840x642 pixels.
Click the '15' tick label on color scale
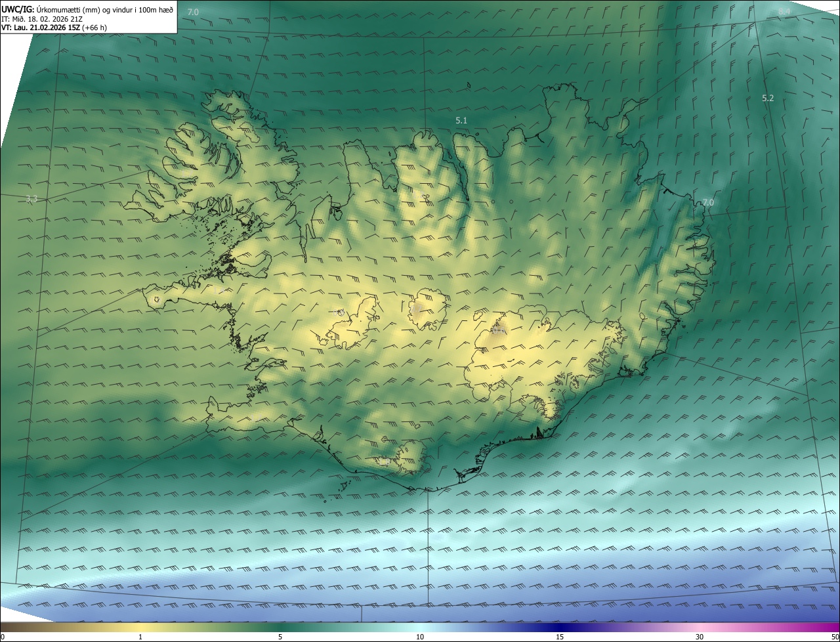[x=560, y=637]
